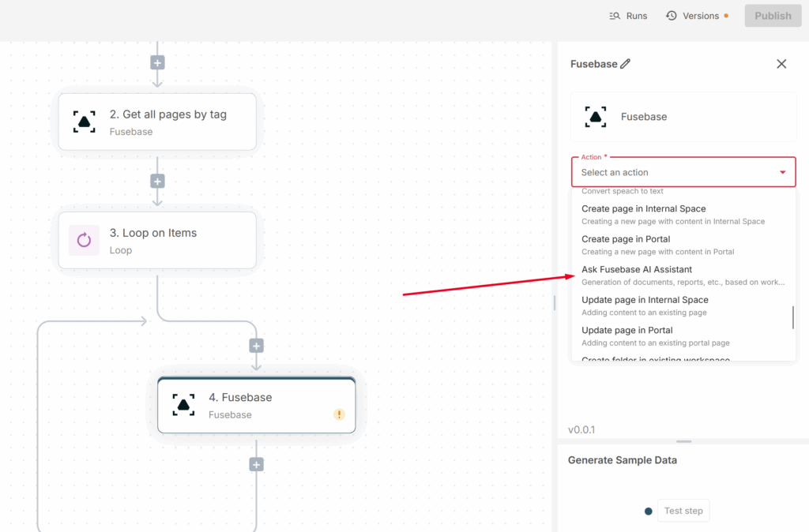
Task: Add a step below step 4 Fusebase
Action: [x=256, y=465]
